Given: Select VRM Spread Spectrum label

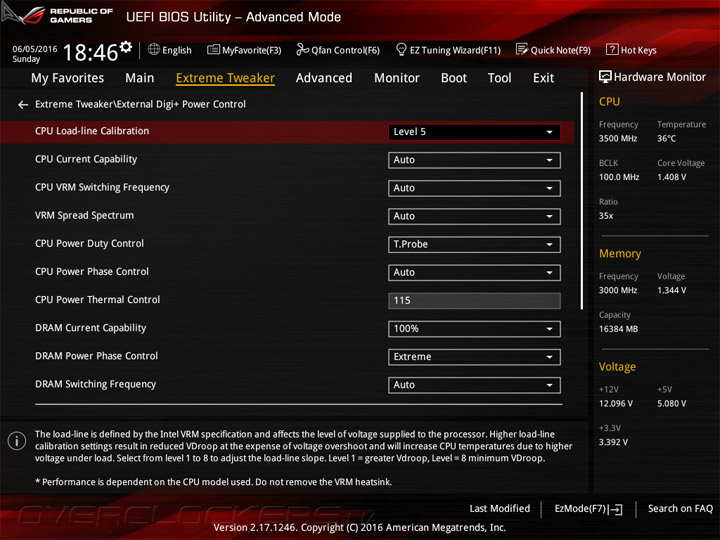Looking at the screenshot, I should coord(84,215).
